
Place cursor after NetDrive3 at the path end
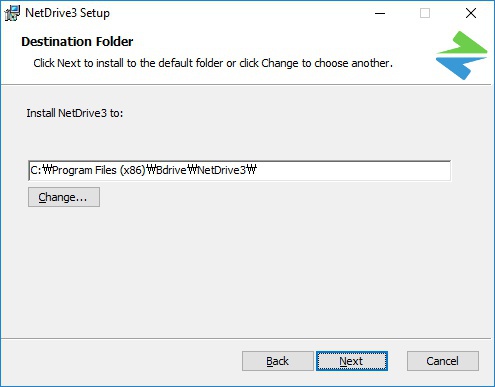point(257,170)
